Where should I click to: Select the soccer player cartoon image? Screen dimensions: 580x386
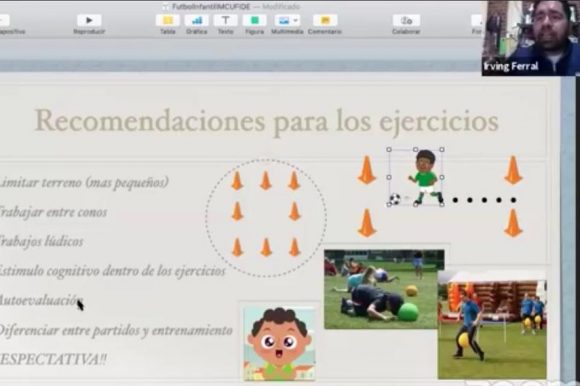pos(425,177)
